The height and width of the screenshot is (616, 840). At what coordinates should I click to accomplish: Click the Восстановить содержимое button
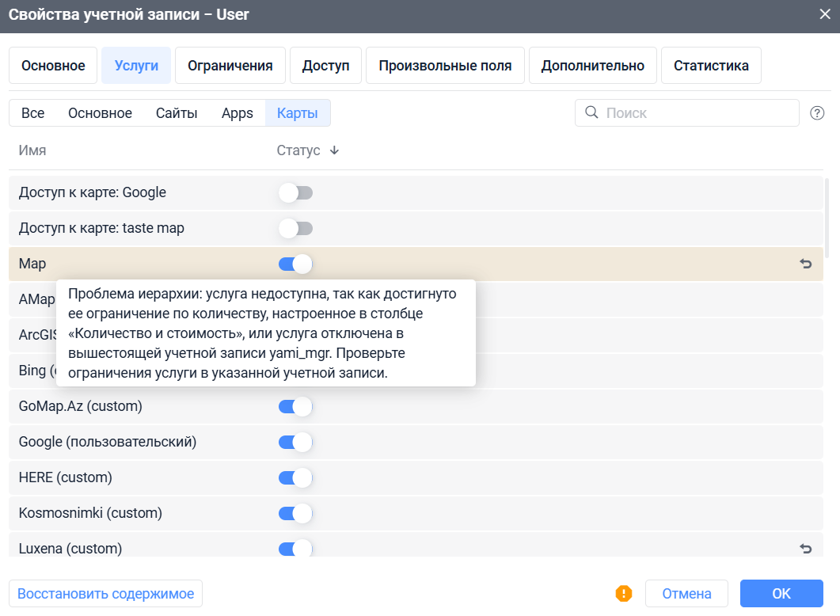105,594
